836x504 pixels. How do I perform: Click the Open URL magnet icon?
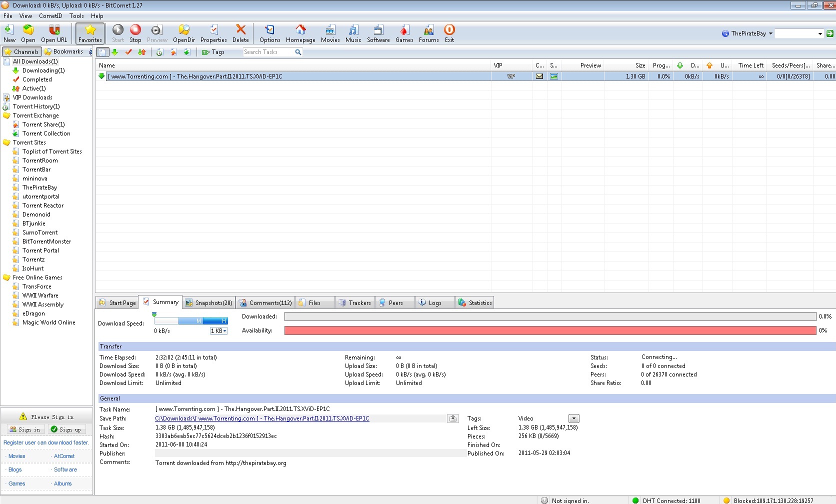[x=54, y=33]
